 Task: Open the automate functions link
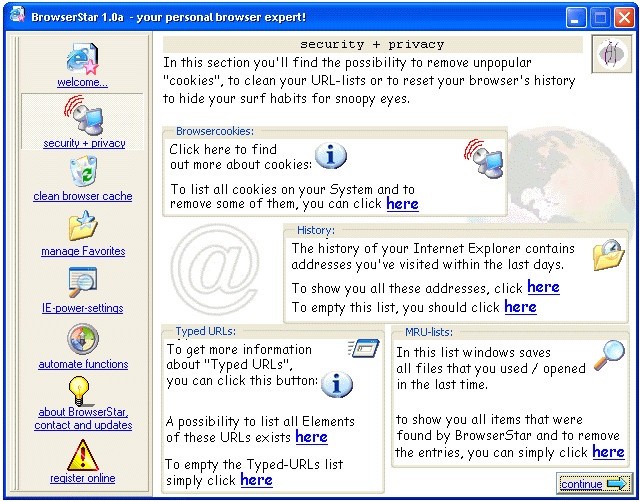tap(83, 364)
